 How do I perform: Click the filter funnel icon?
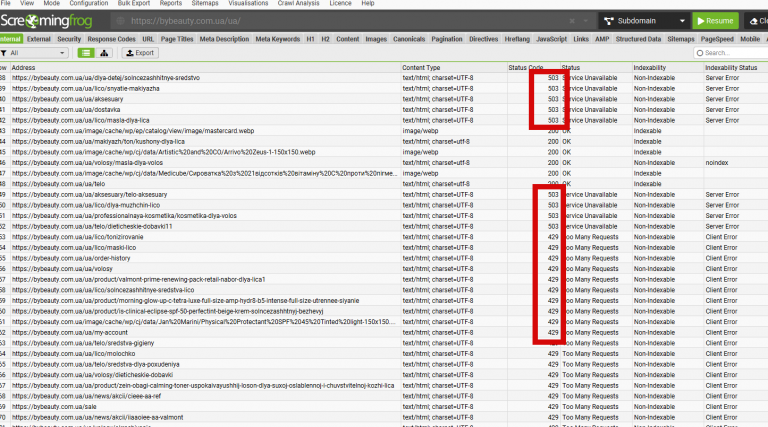click(3, 53)
